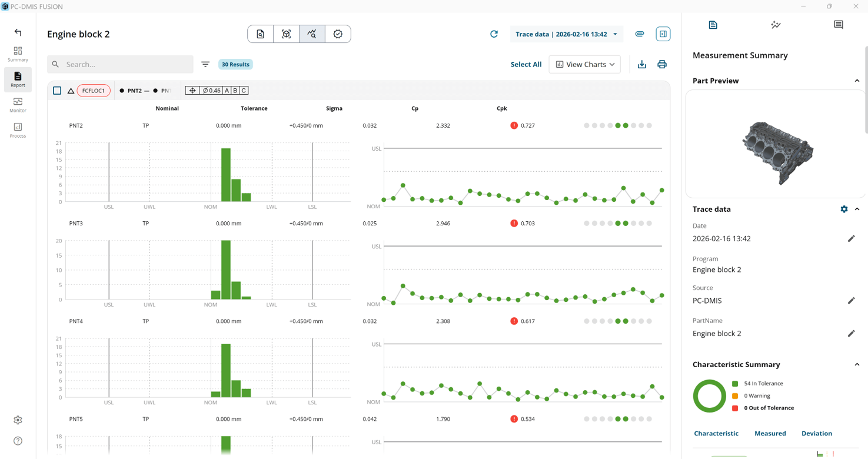Click the 30 Results badge
Viewport: 868px width, 459px height.
pos(235,64)
